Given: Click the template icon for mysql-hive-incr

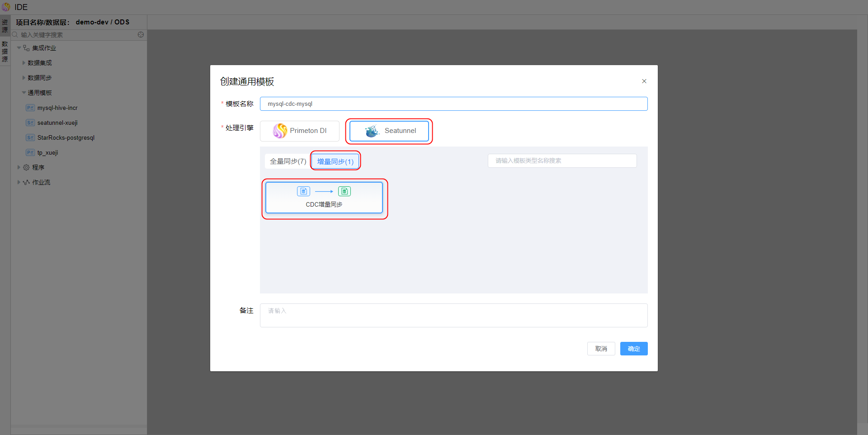Looking at the screenshot, I should tap(30, 108).
